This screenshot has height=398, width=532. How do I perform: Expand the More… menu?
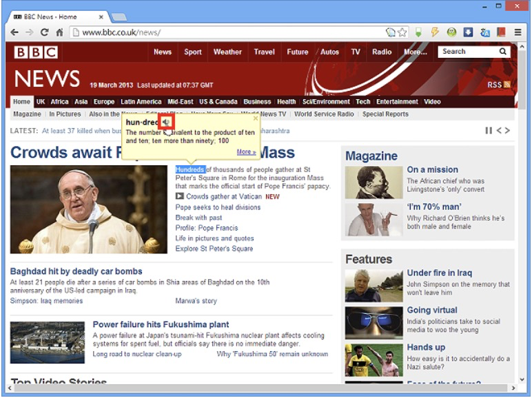[x=416, y=52]
